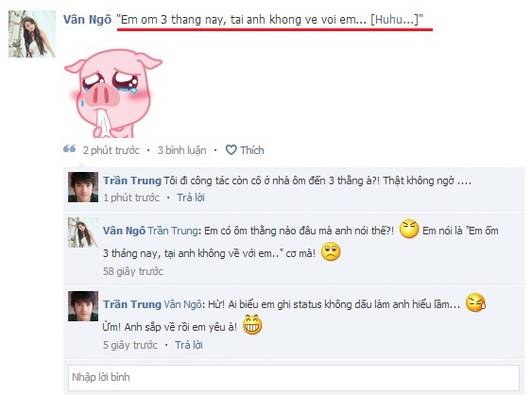Click the blue quote mark icon
This screenshot has height=395, width=532.
(x=70, y=148)
